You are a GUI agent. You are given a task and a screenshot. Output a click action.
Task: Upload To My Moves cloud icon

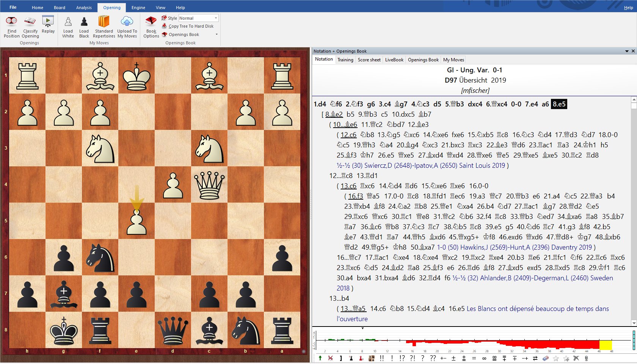coord(127,21)
